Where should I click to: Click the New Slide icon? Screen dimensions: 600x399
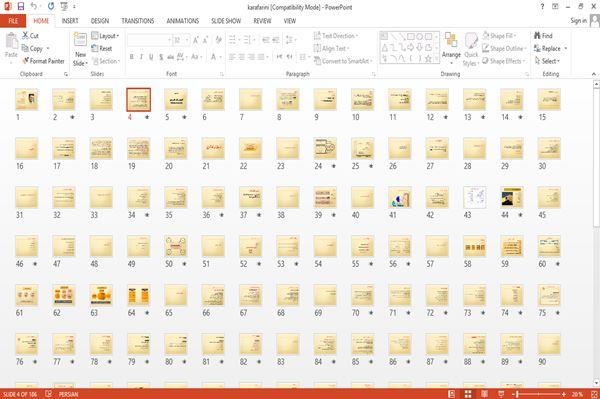pyautogui.click(x=80, y=40)
